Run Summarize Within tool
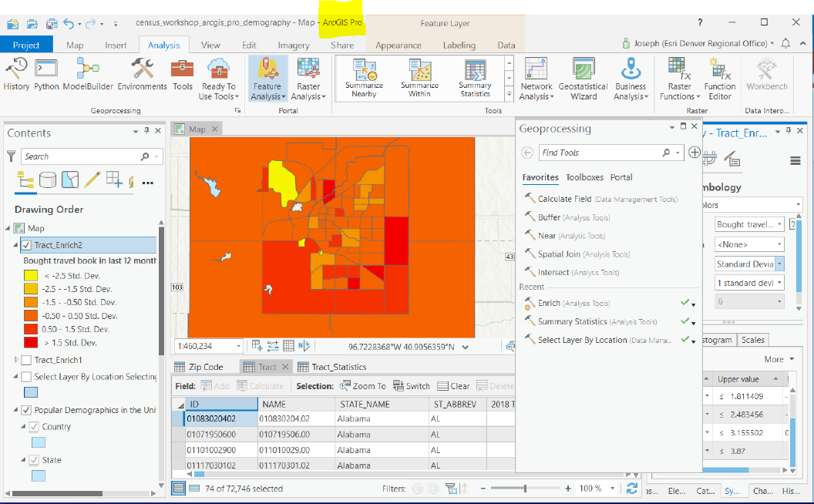The height and width of the screenshot is (504, 814). pos(419,79)
